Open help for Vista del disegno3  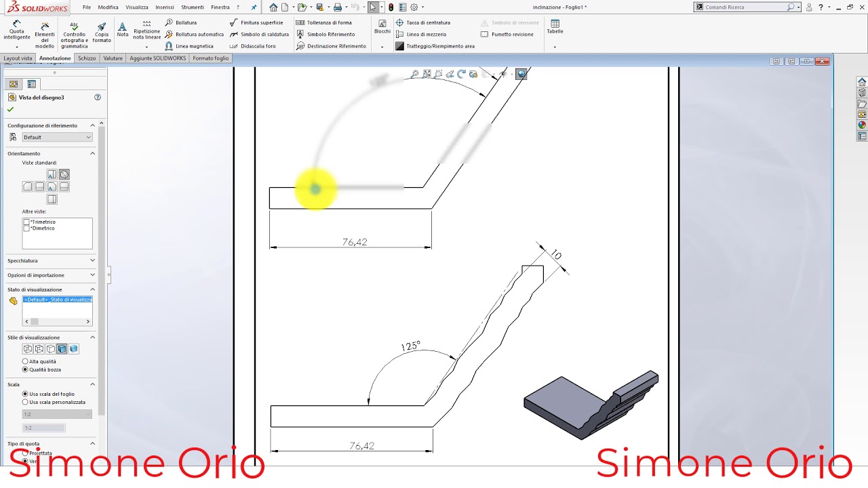click(98, 97)
